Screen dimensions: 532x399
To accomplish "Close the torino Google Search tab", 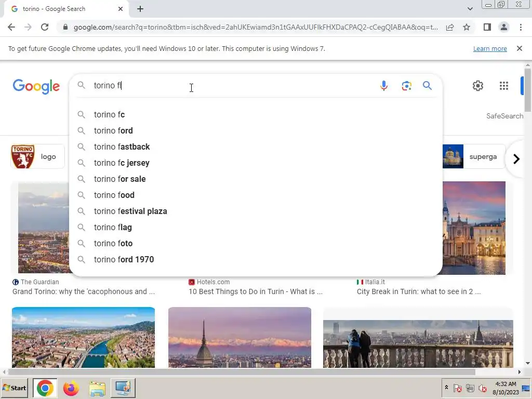I will click(121, 9).
